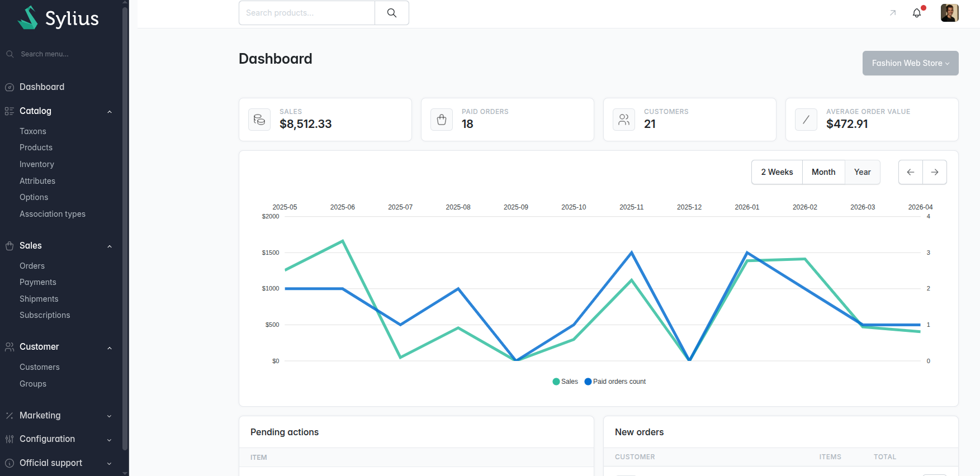Click the 2025-11 chart axis label
Screen dimensions: 980x476
(x=631, y=207)
